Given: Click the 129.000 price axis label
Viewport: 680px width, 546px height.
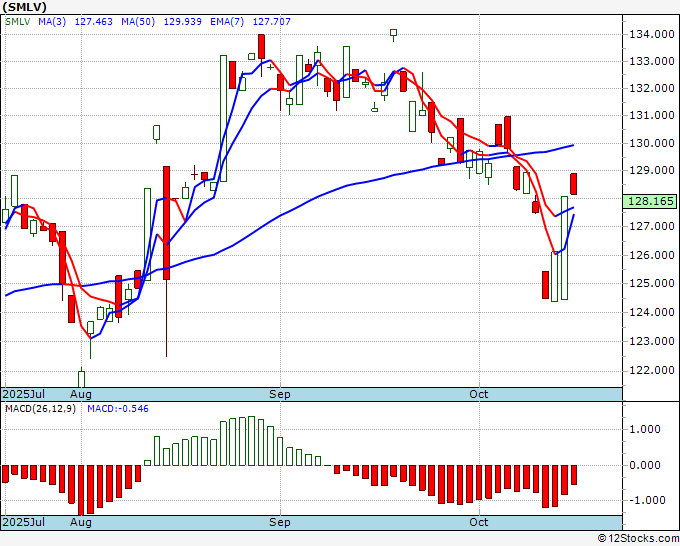Looking at the screenshot, I should (x=652, y=170).
